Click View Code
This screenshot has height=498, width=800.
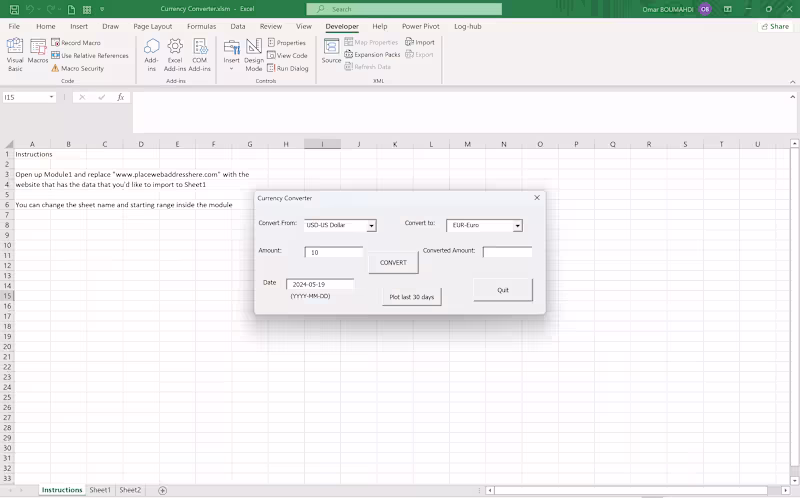point(287,55)
